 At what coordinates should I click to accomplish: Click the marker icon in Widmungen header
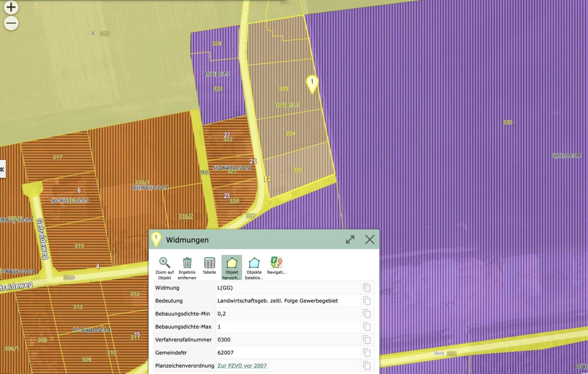156,239
